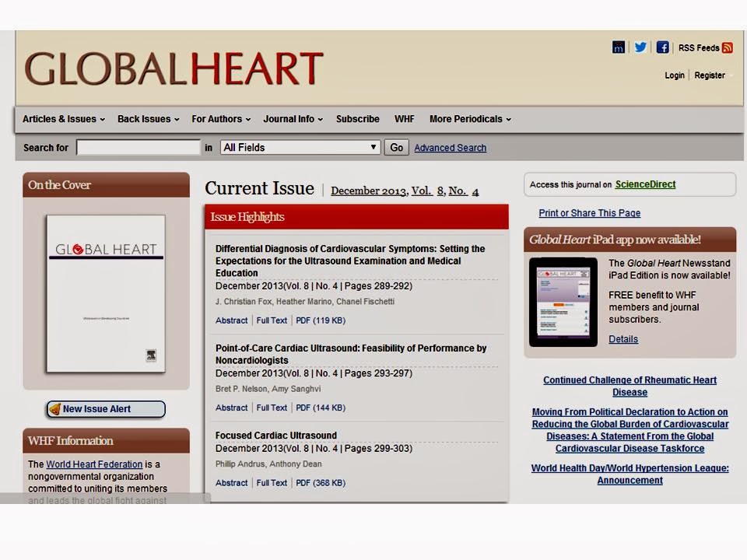Open the Subscribe menu item
Screen dimensions: 747x560
(358, 119)
